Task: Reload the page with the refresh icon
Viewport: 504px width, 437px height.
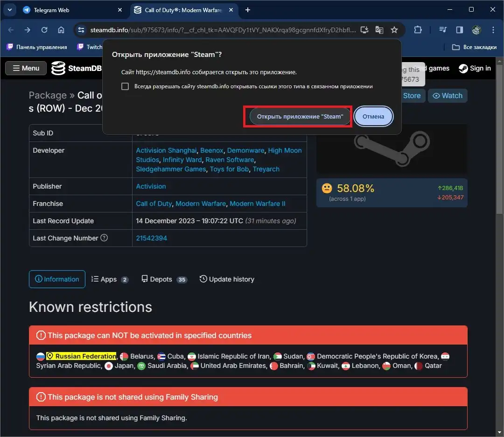Action: coord(44,30)
